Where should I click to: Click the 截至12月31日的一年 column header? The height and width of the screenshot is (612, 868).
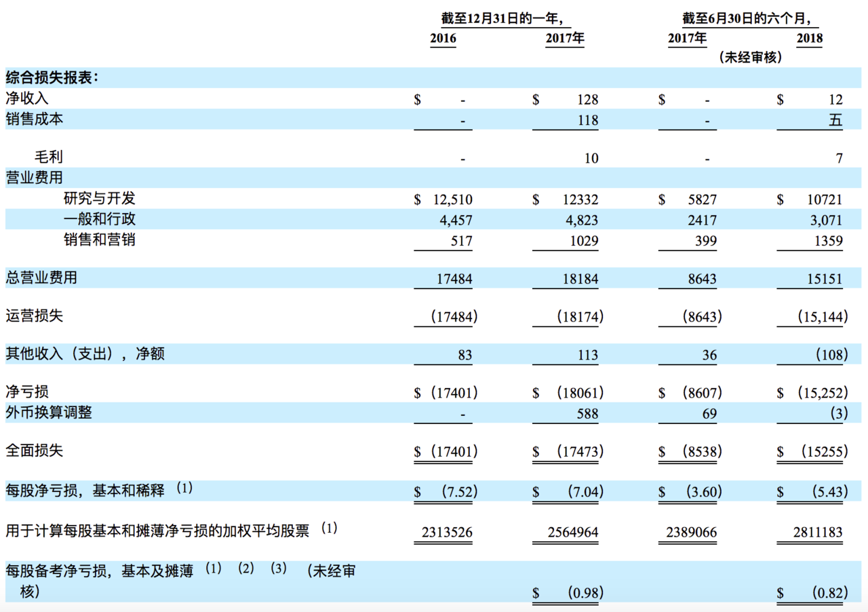pos(502,18)
